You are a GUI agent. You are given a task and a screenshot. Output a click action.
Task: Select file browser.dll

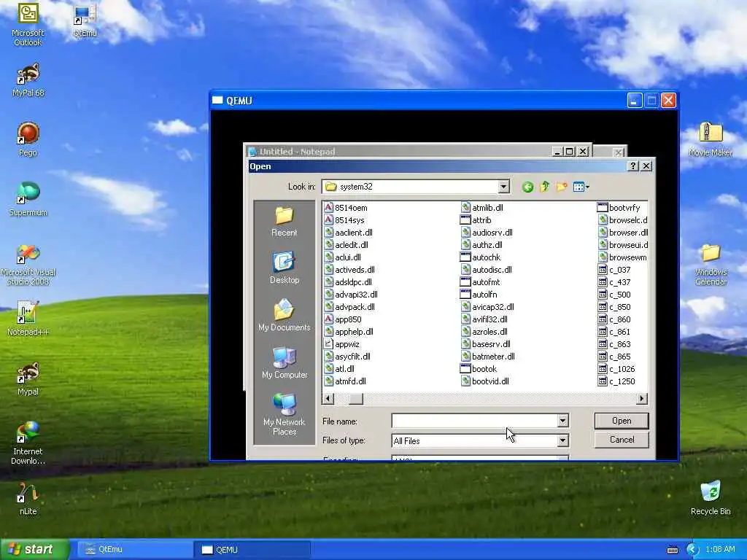623,233
